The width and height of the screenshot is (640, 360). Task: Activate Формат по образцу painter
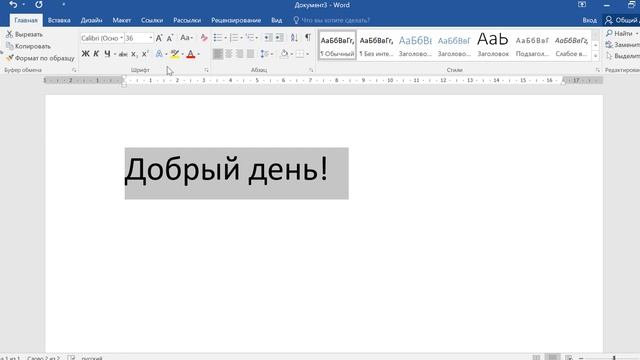(x=40, y=58)
